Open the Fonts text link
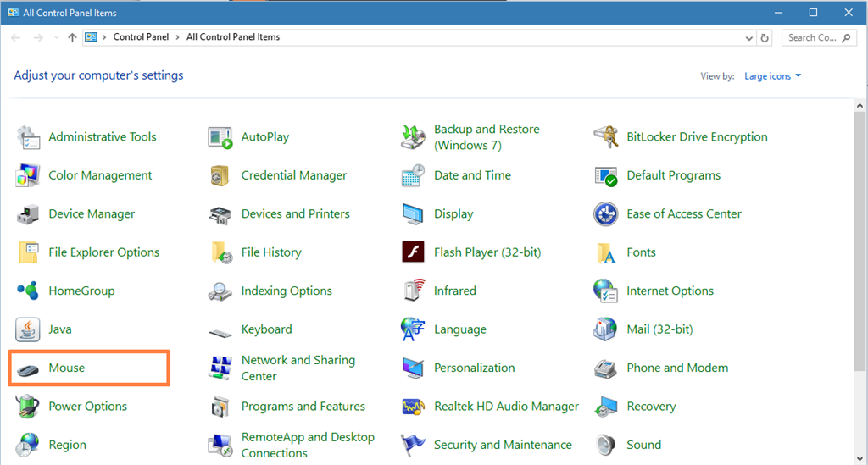 [641, 252]
